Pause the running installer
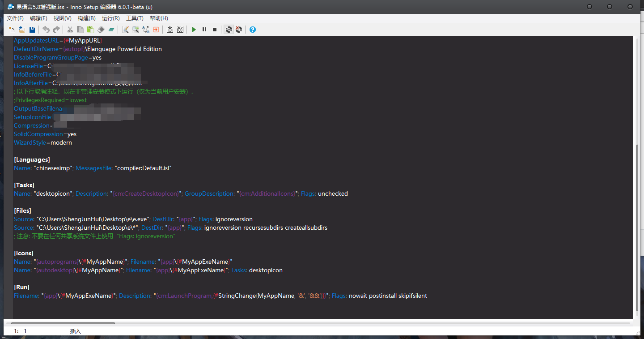The height and width of the screenshot is (339, 644). pos(204,30)
